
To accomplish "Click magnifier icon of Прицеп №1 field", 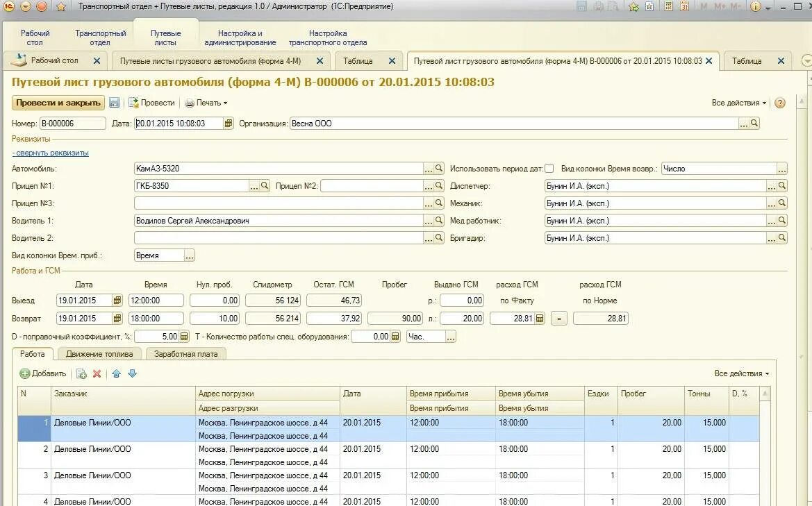I will point(265,185).
